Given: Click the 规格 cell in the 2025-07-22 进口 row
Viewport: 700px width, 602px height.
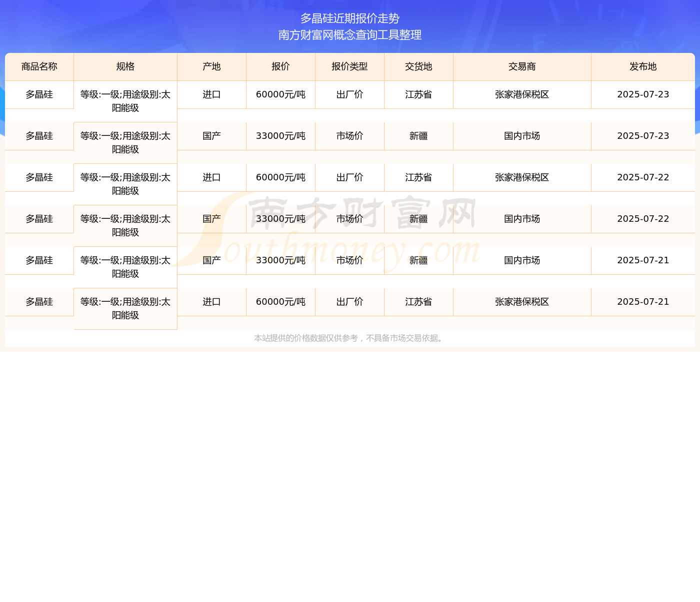Looking at the screenshot, I should click(125, 184).
